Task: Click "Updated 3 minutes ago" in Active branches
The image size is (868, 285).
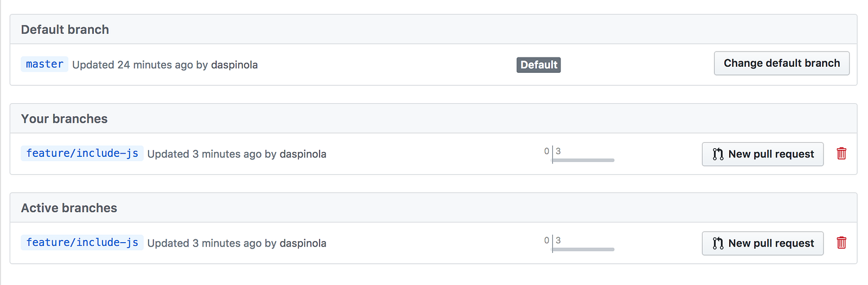Action: click(204, 243)
